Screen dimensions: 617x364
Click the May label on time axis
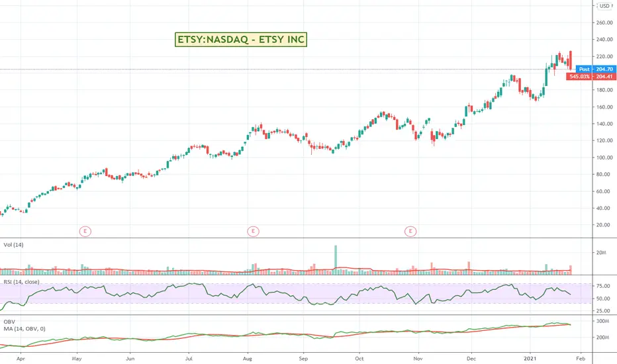tap(77, 359)
